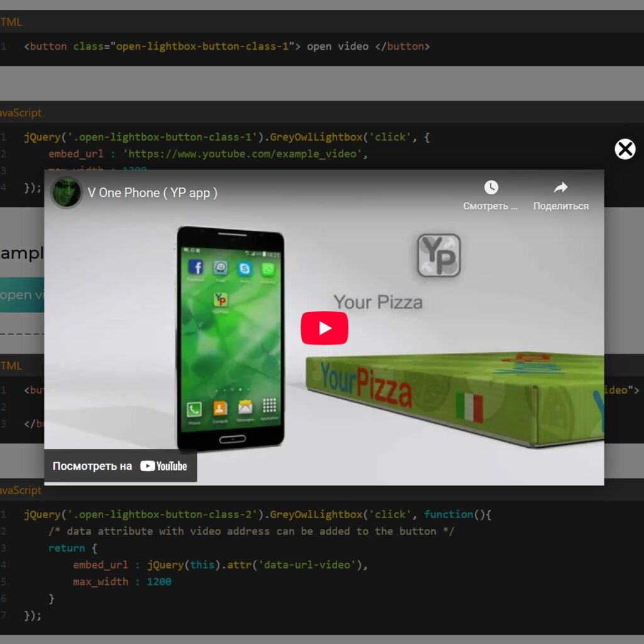Close the lightbox with the X icon
This screenshot has height=644, width=644.
[625, 149]
